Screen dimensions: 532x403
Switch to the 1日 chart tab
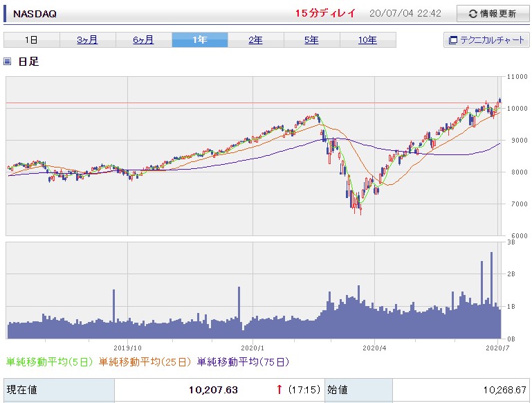pos(32,40)
